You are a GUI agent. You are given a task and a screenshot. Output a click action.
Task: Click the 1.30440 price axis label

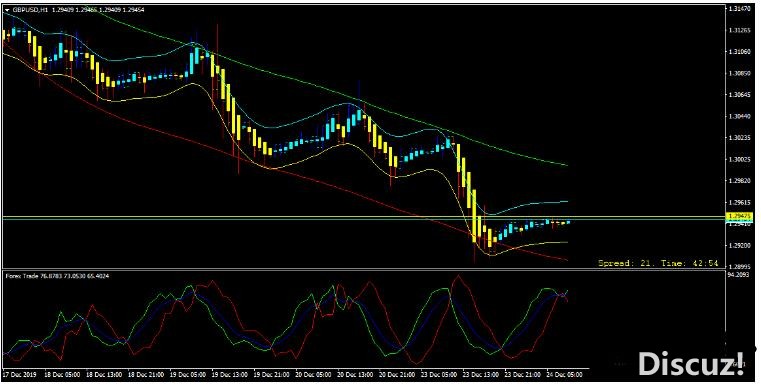[x=739, y=117]
